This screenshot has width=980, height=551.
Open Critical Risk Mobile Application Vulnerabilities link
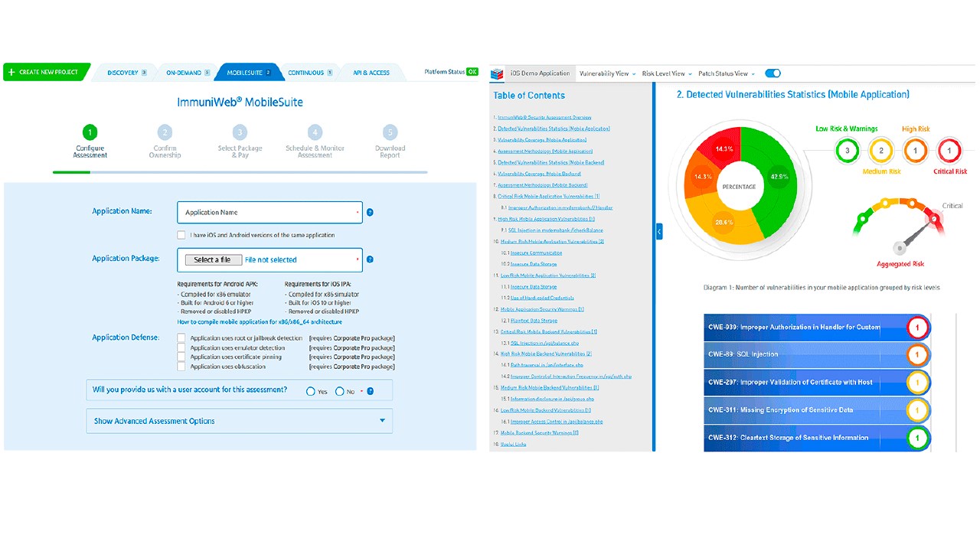(x=548, y=196)
